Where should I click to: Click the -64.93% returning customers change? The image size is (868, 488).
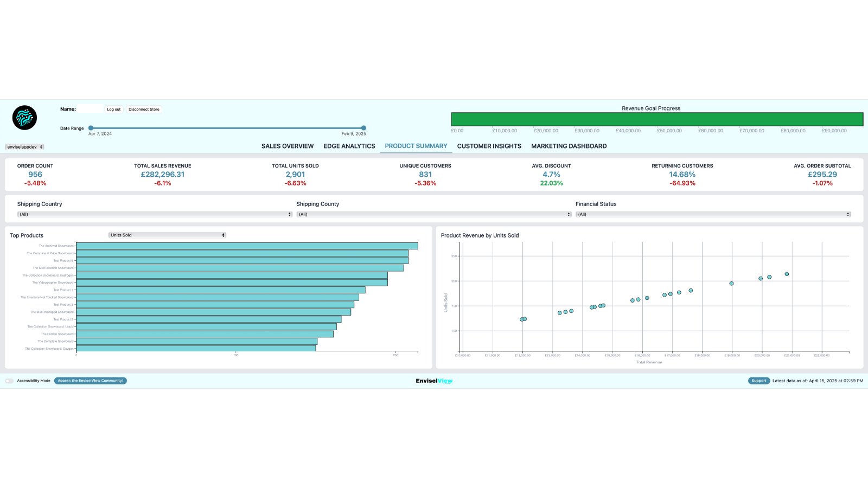click(x=682, y=183)
